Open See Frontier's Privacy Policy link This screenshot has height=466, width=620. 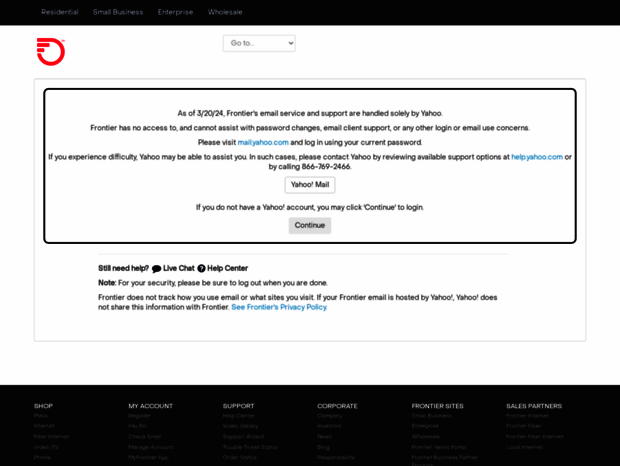click(279, 307)
